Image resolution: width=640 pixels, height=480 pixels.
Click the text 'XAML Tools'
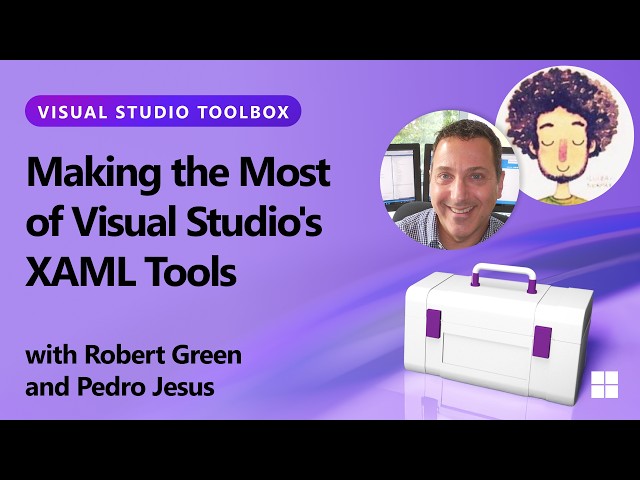tap(131, 271)
